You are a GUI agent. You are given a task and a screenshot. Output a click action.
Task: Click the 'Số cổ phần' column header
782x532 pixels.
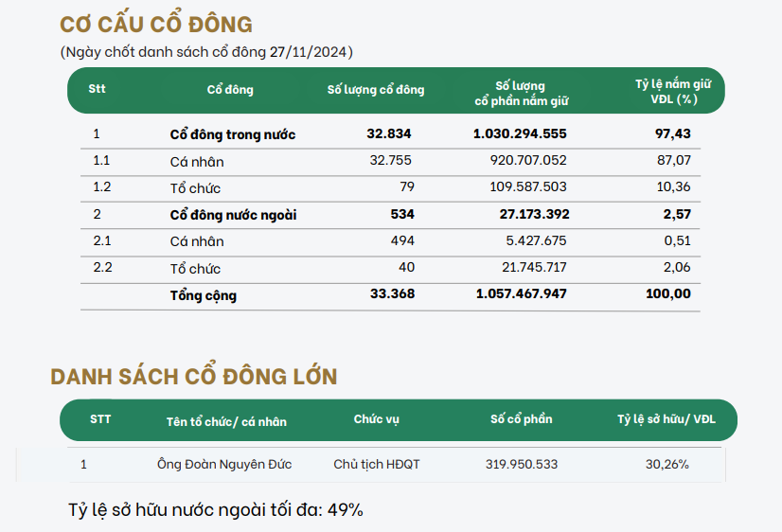tap(521, 418)
